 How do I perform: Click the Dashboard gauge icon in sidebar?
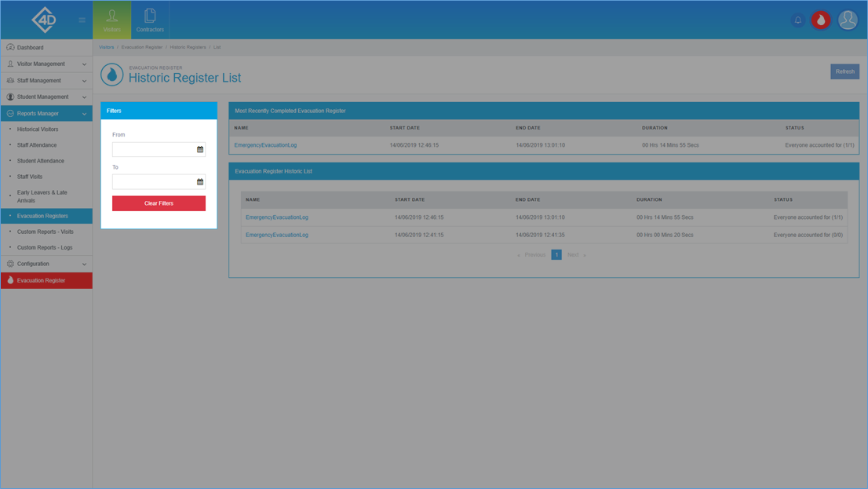(x=10, y=48)
